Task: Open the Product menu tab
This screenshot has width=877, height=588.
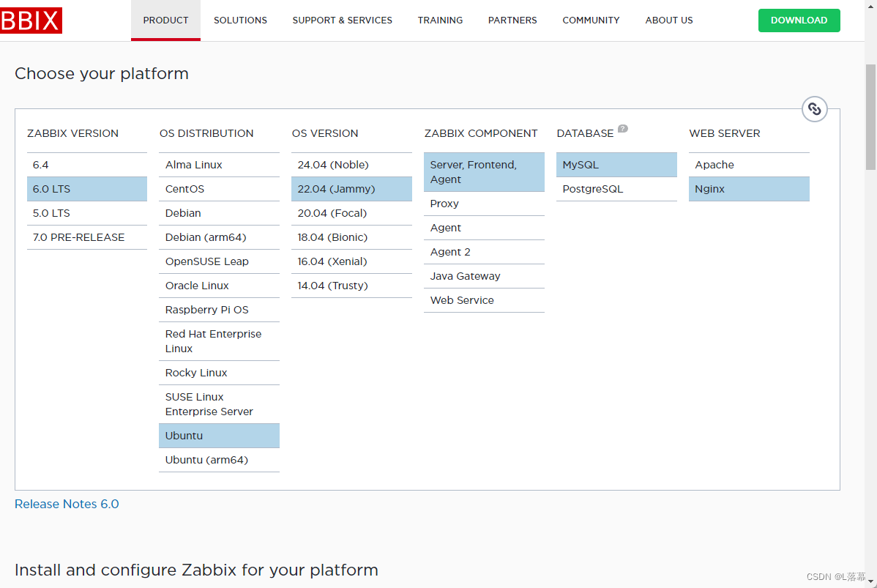Action: tap(165, 21)
